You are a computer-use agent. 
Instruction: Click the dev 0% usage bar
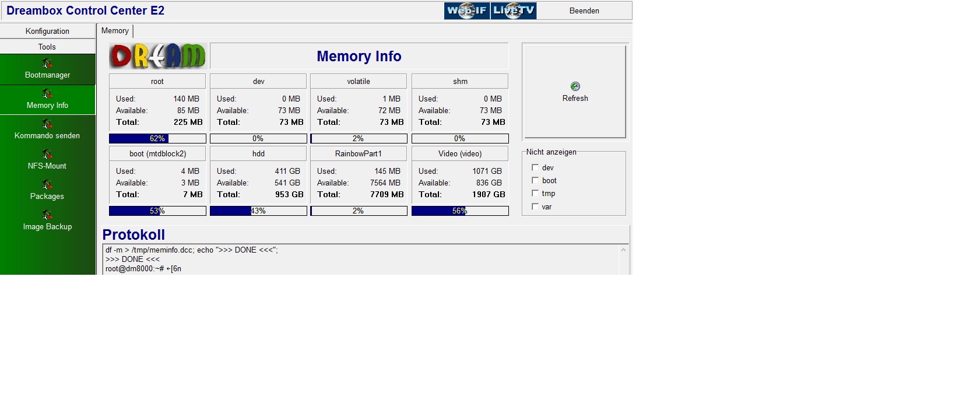258,138
